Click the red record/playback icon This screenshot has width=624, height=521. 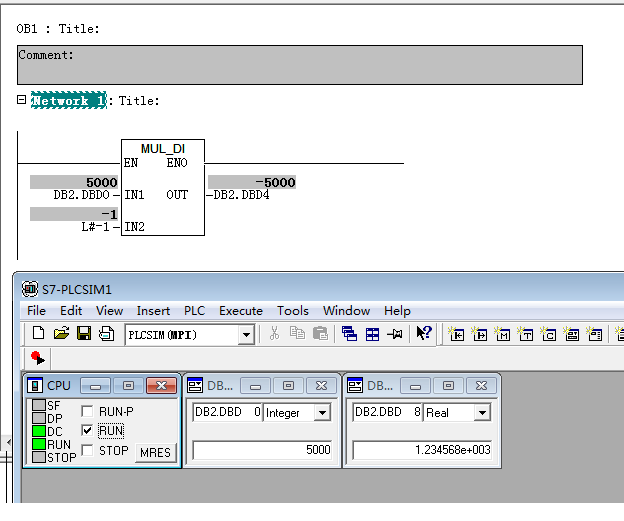click(x=38, y=357)
